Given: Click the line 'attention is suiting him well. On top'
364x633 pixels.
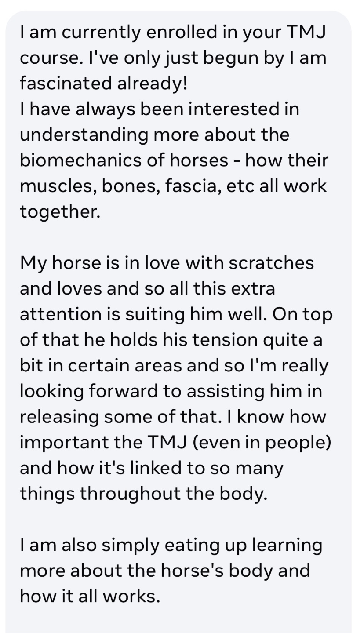Looking at the screenshot, I should click(x=176, y=314).
